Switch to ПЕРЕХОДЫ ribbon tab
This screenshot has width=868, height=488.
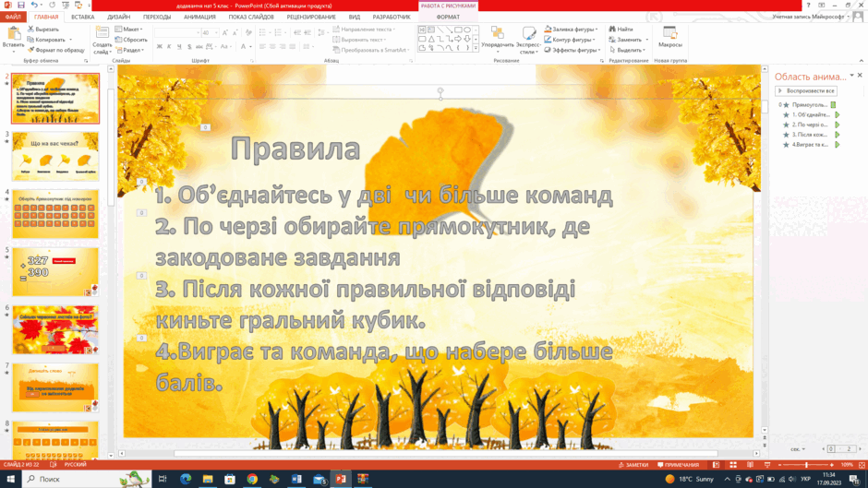157,18
